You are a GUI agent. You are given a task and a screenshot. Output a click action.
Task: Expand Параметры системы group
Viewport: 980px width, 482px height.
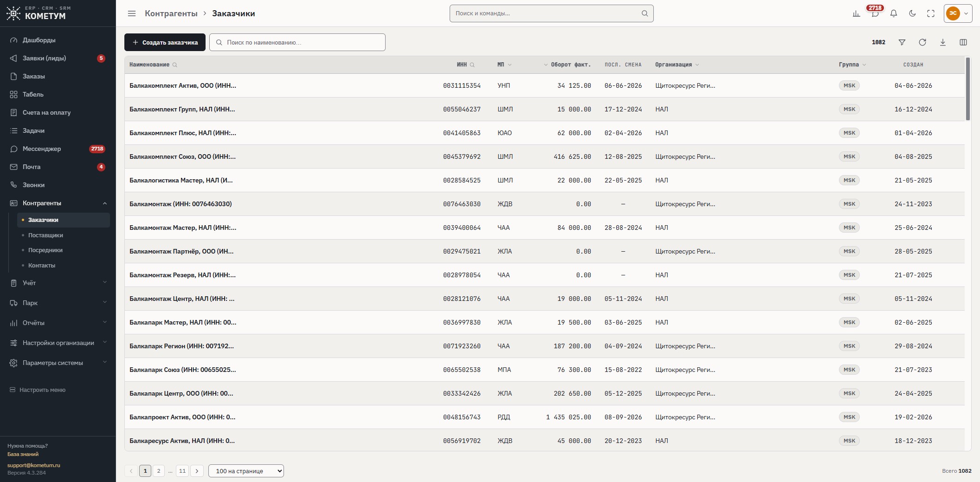[x=58, y=363]
